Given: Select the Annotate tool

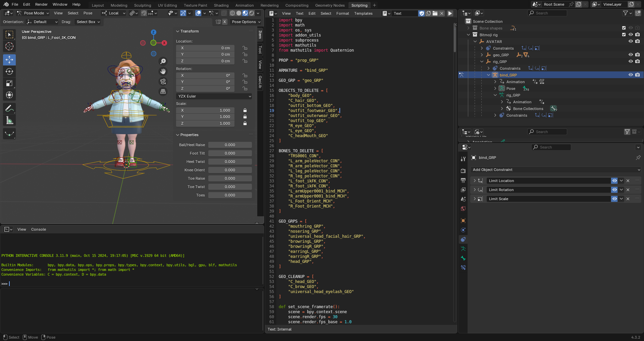Looking at the screenshot, I should point(9,108).
